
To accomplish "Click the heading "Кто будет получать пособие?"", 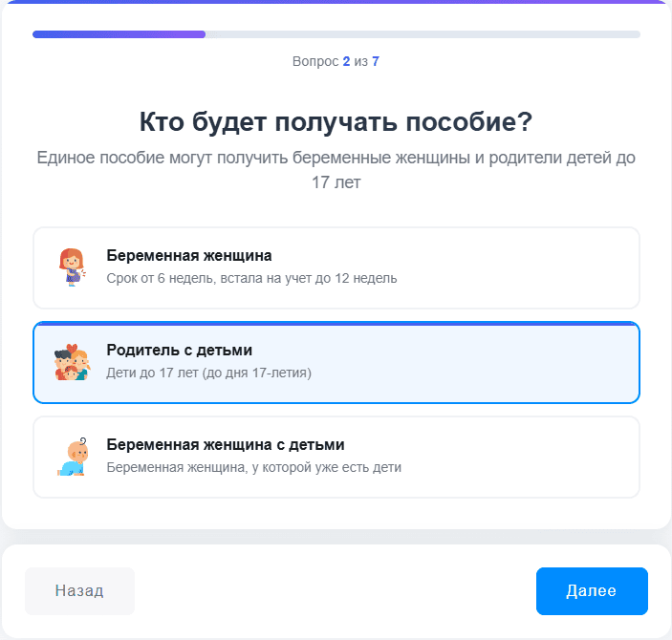I will click(336, 122).
